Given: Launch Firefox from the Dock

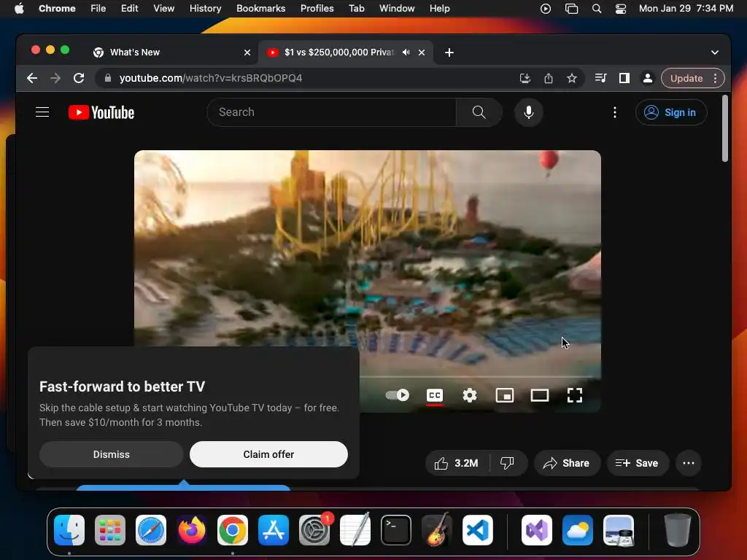Looking at the screenshot, I should 192,530.
